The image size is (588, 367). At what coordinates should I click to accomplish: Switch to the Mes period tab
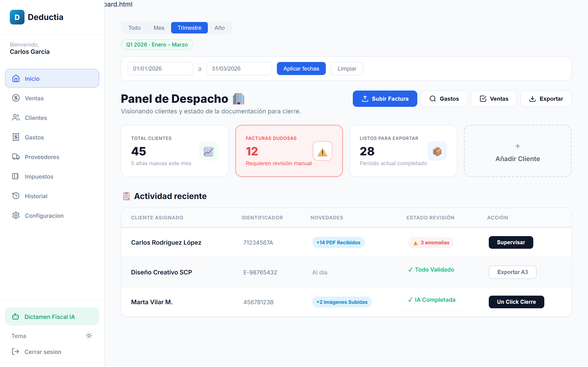click(x=159, y=28)
